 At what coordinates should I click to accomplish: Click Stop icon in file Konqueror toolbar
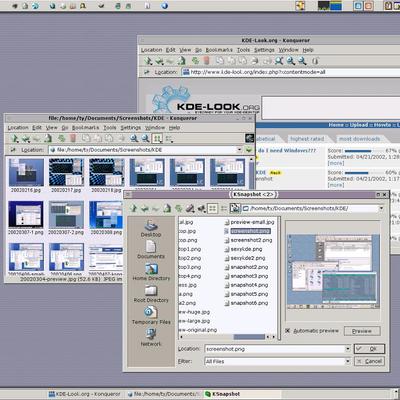(x=73, y=139)
